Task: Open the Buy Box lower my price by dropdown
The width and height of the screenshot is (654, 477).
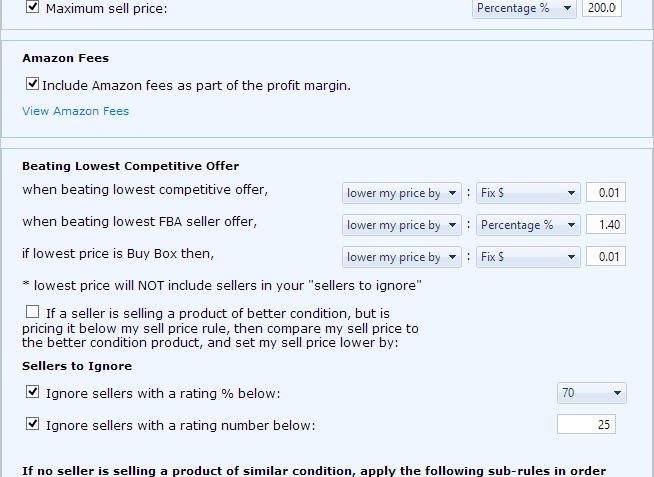Action: 402,257
